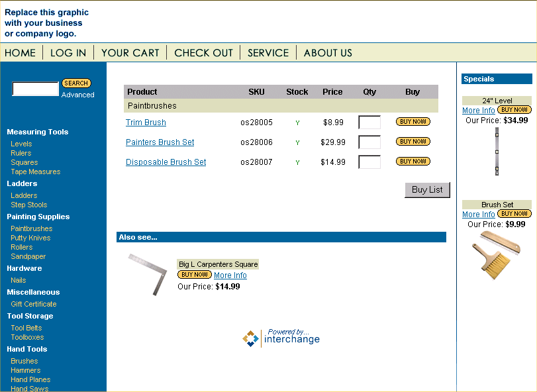Click Buy Now for Painters Brush Set
The width and height of the screenshot is (537, 392).
(x=413, y=142)
